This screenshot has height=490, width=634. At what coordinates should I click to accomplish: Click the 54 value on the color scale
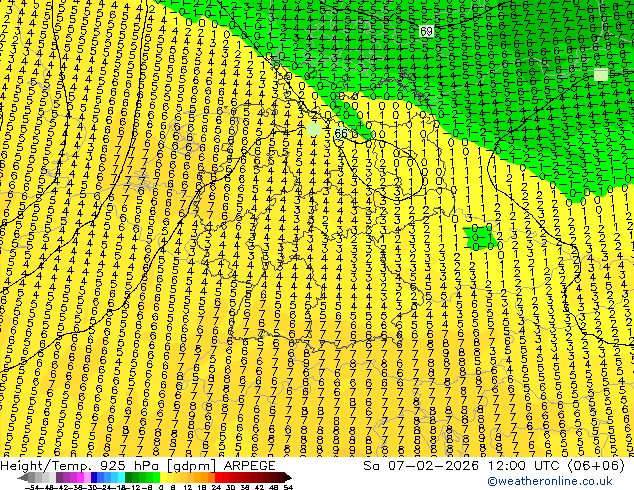[x=288, y=487]
